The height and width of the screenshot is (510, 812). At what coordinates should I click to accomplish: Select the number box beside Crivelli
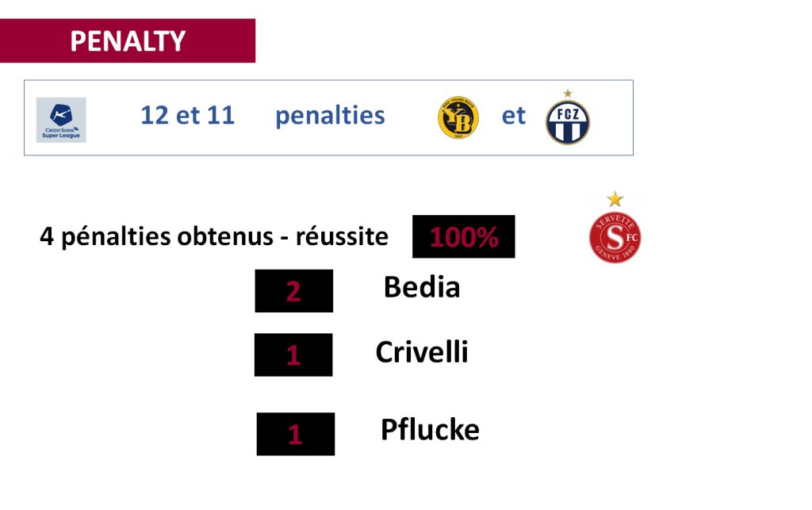click(293, 355)
